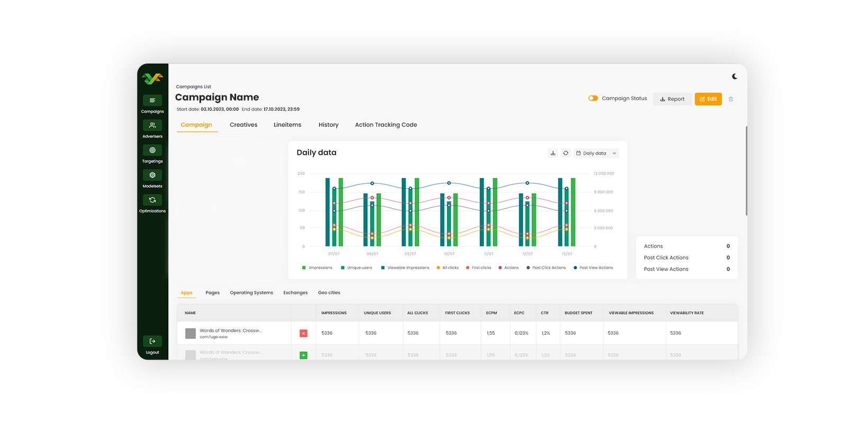Image resolution: width=868 pixels, height=429 pixels.
Task: Go to the Targetings section
Action: pyautogui.click(x=152, y=150)
